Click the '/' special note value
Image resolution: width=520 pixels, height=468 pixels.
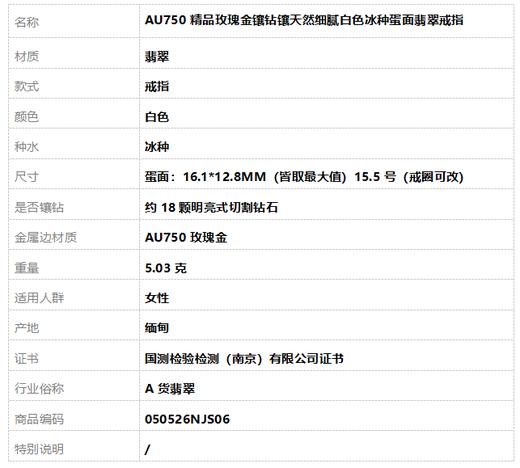point(148,450)
